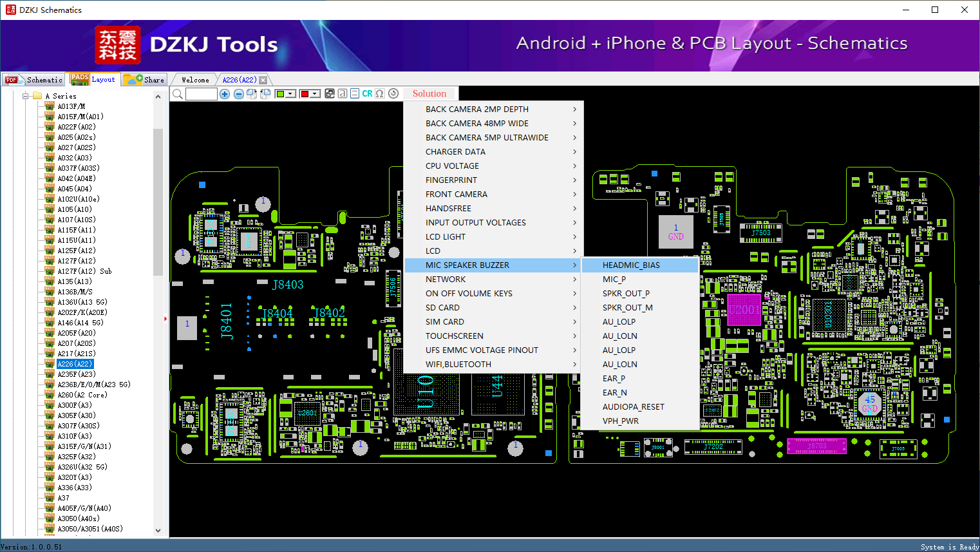
Task: Expand CHARGER DATA submenu
Action: [x=494, y=151]
